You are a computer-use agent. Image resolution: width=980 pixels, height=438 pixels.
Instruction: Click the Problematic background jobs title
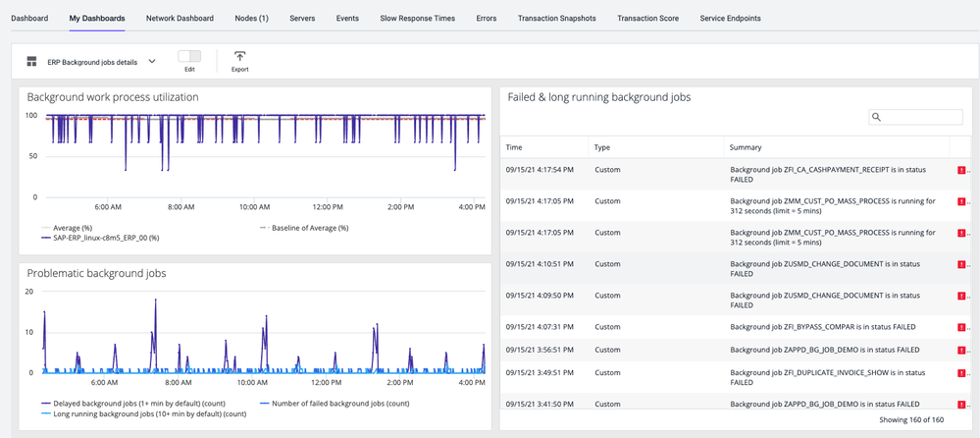click(96, 273)
